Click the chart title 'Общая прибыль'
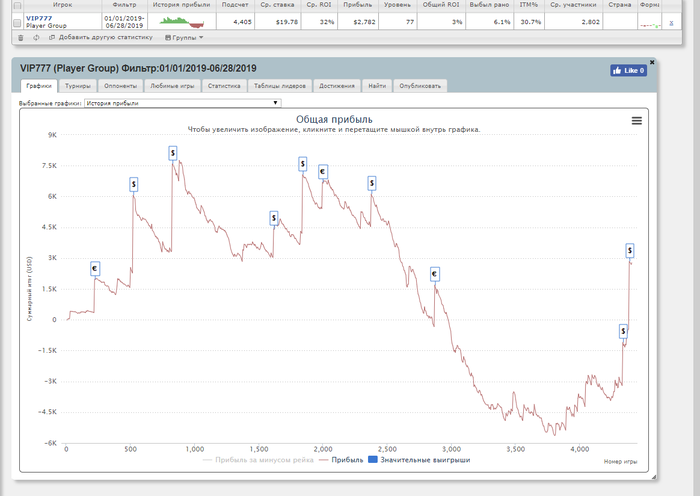Screen dimensions: 700x496 pos(334,120)
